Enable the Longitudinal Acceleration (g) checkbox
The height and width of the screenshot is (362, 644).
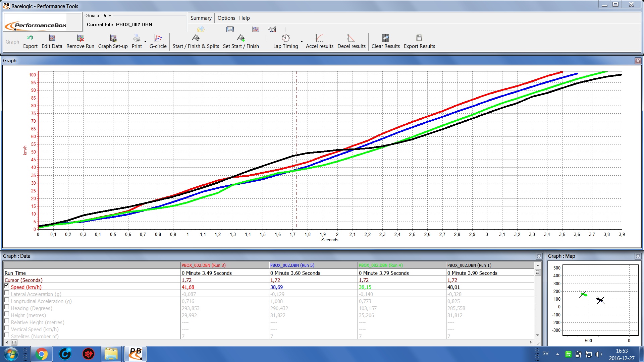pyautogui.click(x=6, y=300)
